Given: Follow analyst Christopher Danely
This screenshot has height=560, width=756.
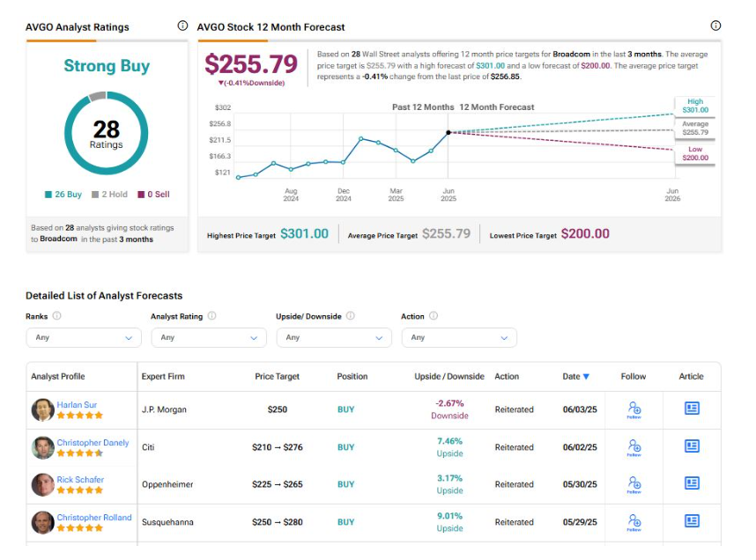Looking at the screenshot, I should [634, 447].
